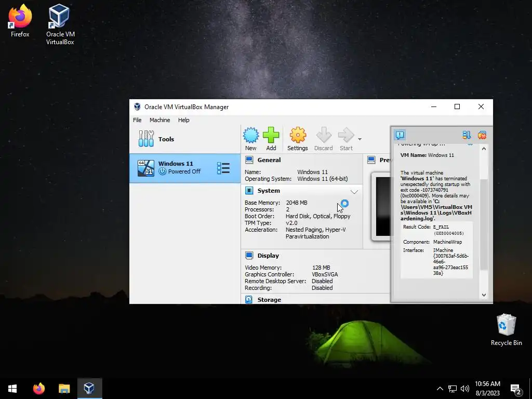The image size is (532, 399).
Task: Click the notification panel scroll down arrow
Action: (484, 295)
